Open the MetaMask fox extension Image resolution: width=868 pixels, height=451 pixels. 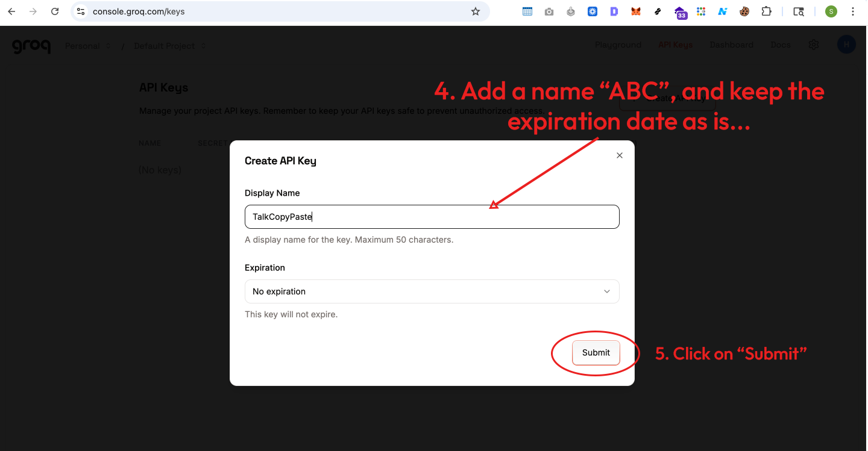(636, 11)
